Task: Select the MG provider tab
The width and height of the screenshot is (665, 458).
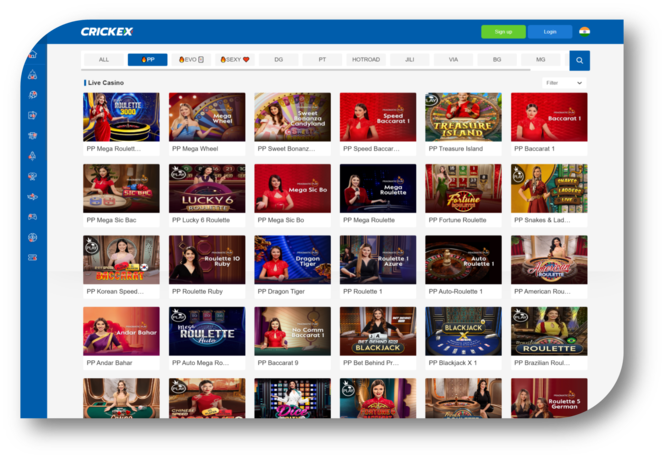Action: [x=540, y=60]
